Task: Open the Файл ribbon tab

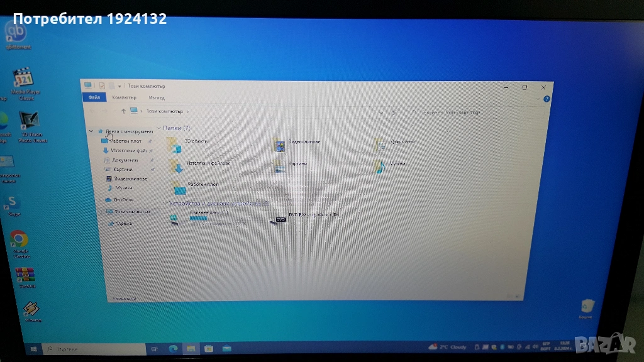Action: coord(94,97)
